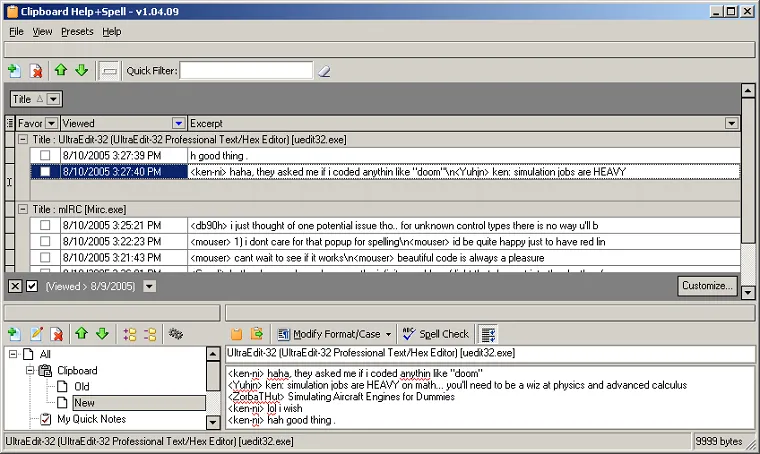Viewport: 760px width, 454px height.
Task: Click the copy clip to clipboard icon
Action: pos(236,334)
